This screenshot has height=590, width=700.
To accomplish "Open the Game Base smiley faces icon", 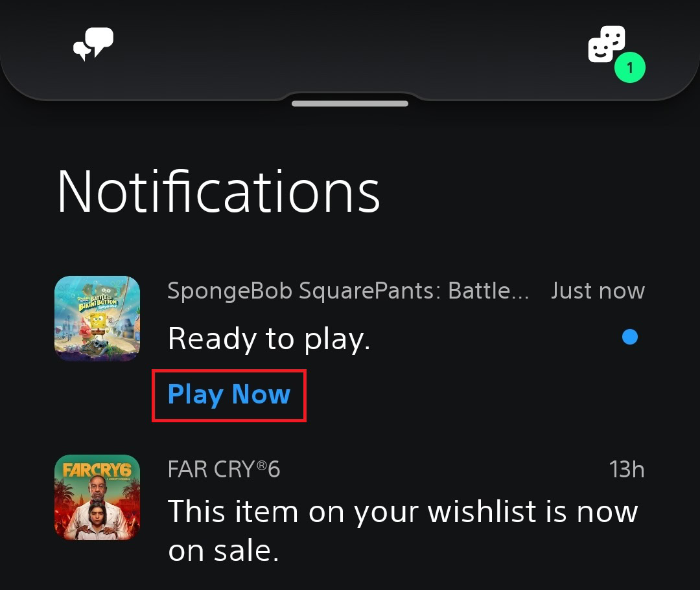I will 606,45.
